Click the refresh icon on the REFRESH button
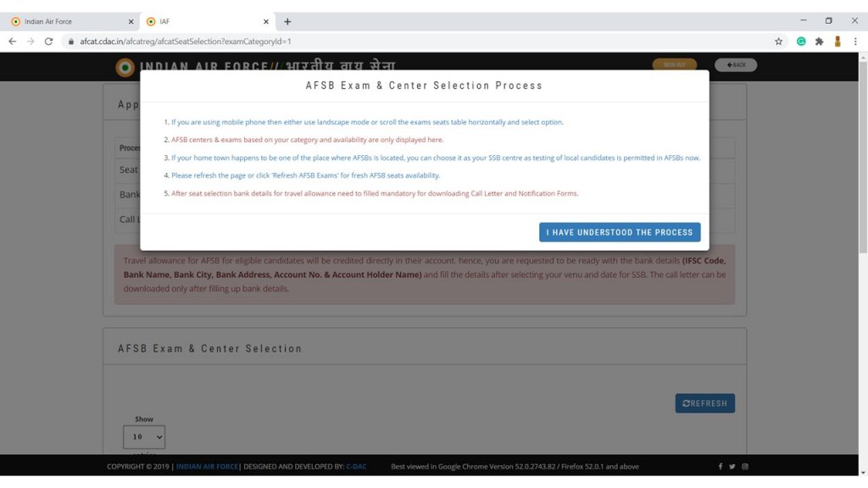The height and width of the screenshot is (488, 868). [686, 402]
